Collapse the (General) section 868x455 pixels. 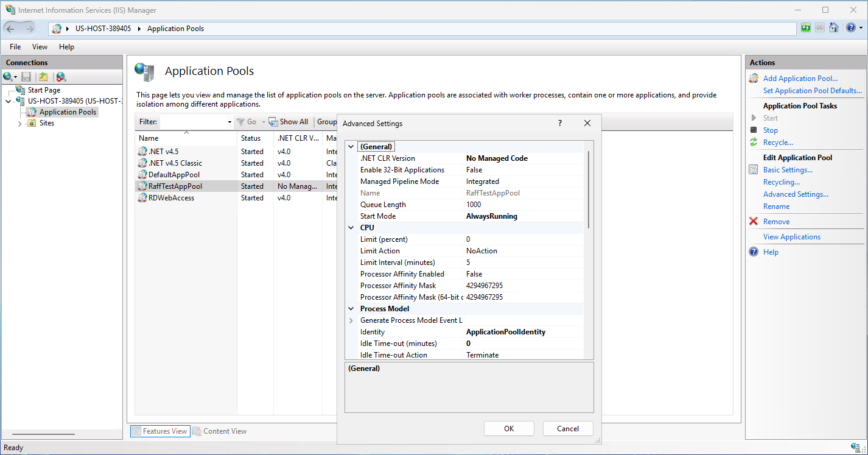coord(351,147)
